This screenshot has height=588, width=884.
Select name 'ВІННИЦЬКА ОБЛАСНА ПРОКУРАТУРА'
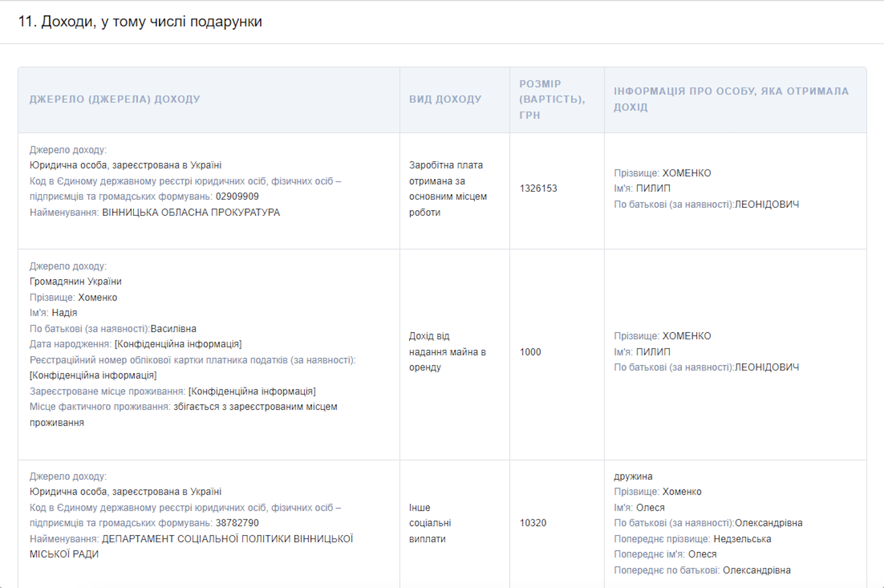(x=191, y=212)
